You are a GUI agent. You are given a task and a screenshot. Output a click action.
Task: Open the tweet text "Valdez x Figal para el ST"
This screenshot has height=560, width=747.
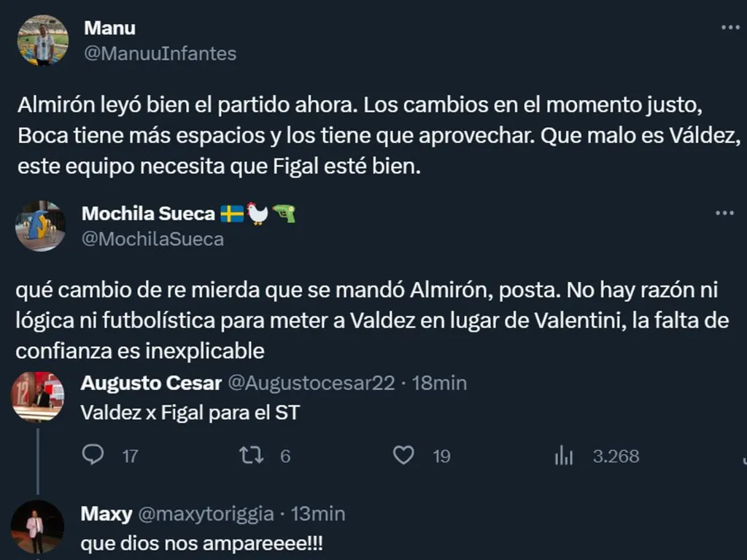(190, 412)
